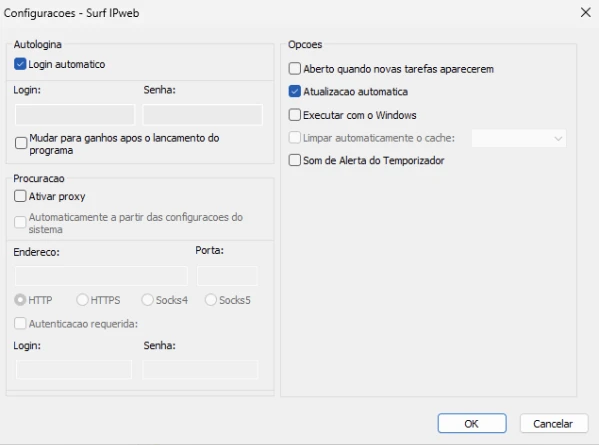Click the Autologina Login input field
This screenshot has width=599, height=445.
point(75,115)
